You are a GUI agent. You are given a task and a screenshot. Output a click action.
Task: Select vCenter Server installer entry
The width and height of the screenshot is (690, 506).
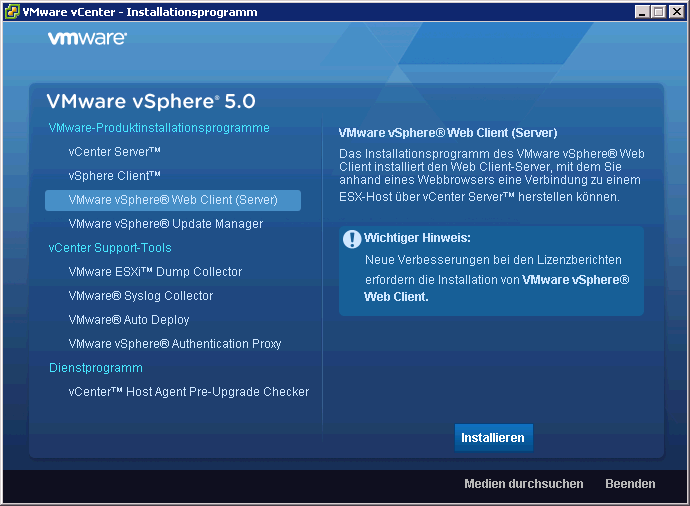[x=115, y=152]
